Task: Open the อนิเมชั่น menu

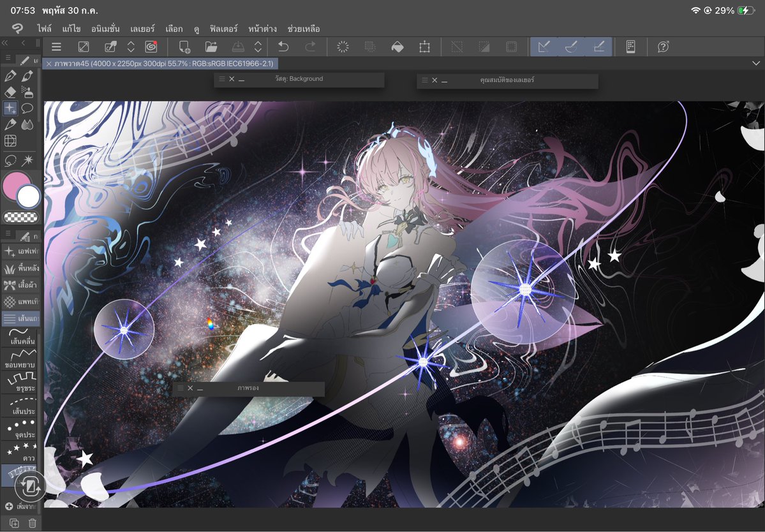Action: point(105,29)
